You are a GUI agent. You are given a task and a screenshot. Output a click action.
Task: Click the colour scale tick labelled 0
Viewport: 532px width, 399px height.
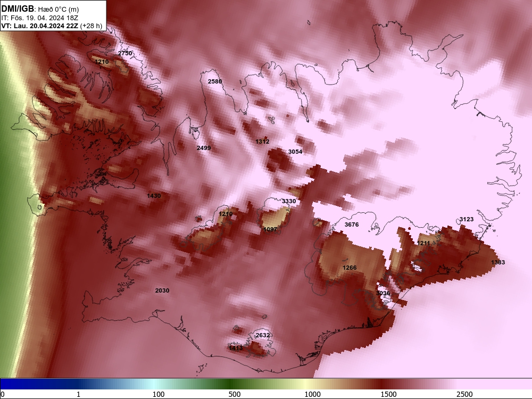[x=3, y=394]
